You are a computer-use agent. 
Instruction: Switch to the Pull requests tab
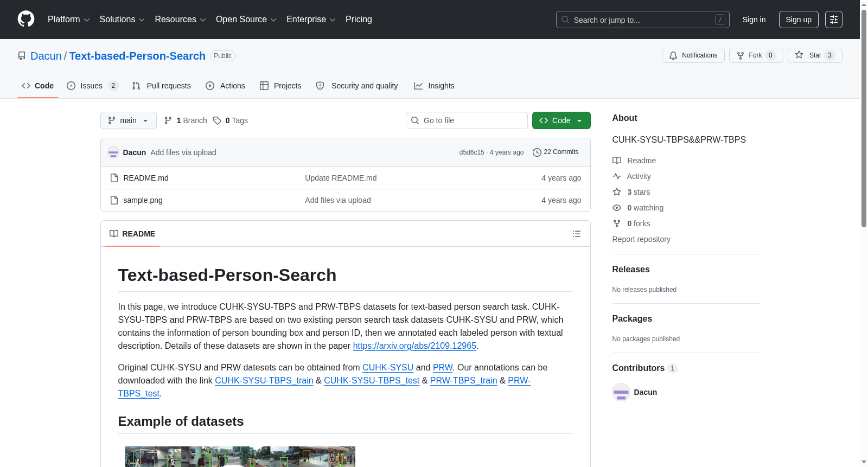click(x=162, y=86)
